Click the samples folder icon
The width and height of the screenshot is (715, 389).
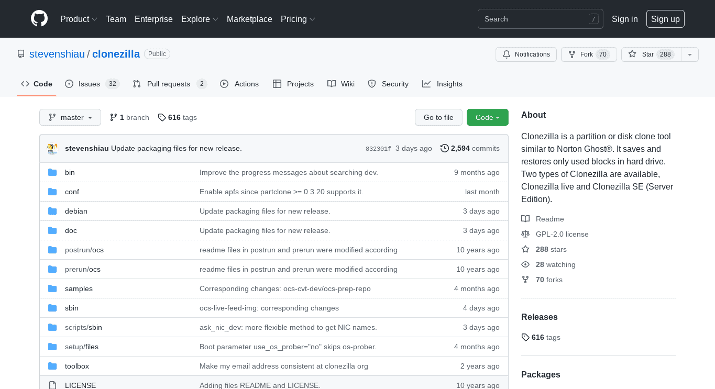pos(52,289)
